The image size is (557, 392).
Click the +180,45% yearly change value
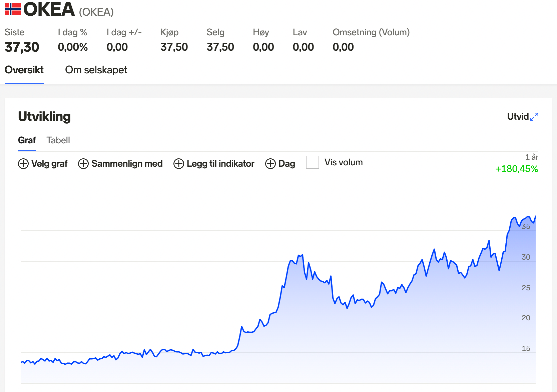(x=517, y=169)
